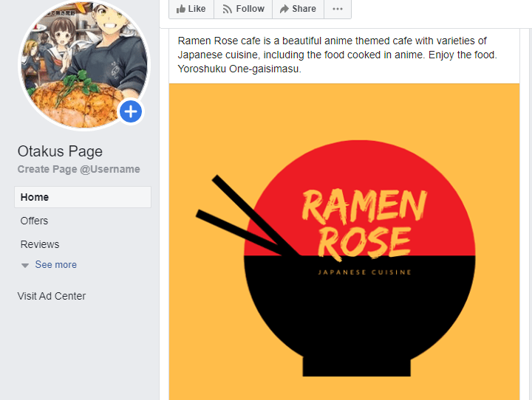Open the Ramen Rose post image
Image resolution: width=532 pixels, height=400 pixels.
(344, 241)
